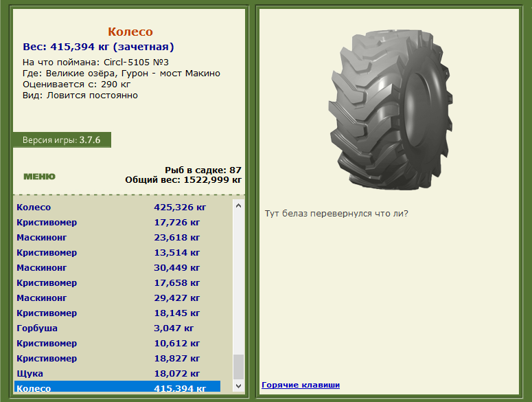Select Кристивомер 13,514 кг row
The image size is (532, 402).
click(117, 253)
